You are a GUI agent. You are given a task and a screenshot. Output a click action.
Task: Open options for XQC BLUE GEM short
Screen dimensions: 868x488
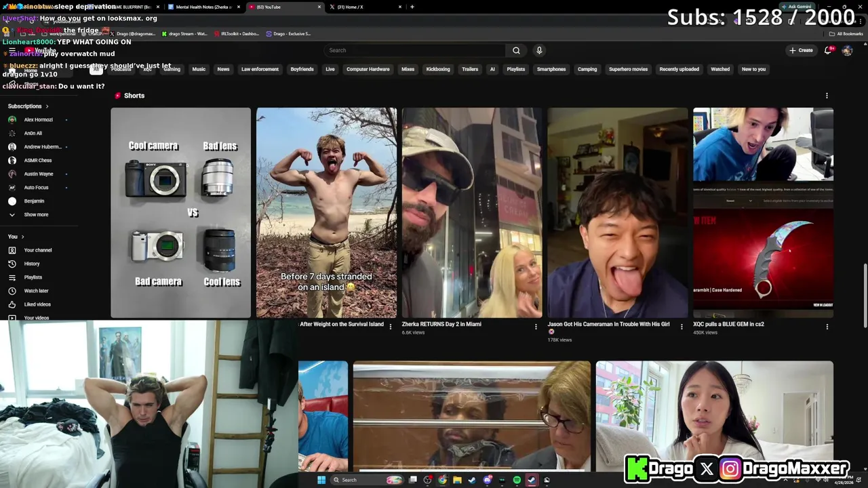pyautogui.click(x=827, y=327)
